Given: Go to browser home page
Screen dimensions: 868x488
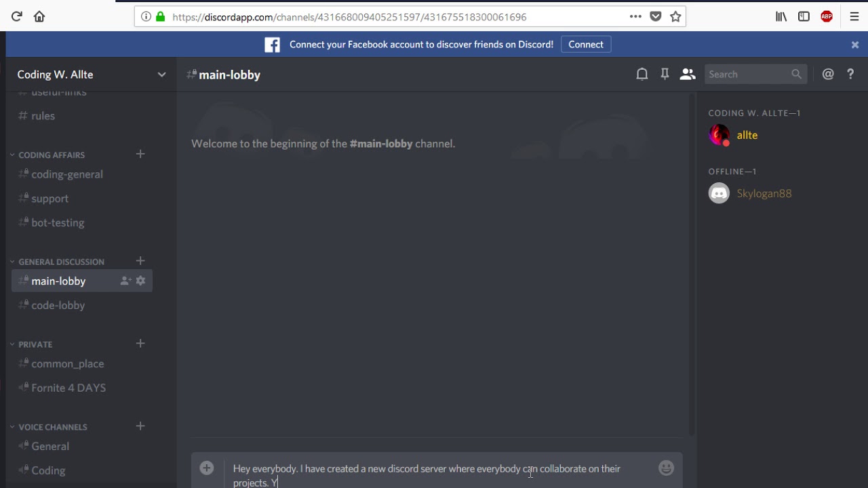Looking at the screenshot, I should coord(39,17).
